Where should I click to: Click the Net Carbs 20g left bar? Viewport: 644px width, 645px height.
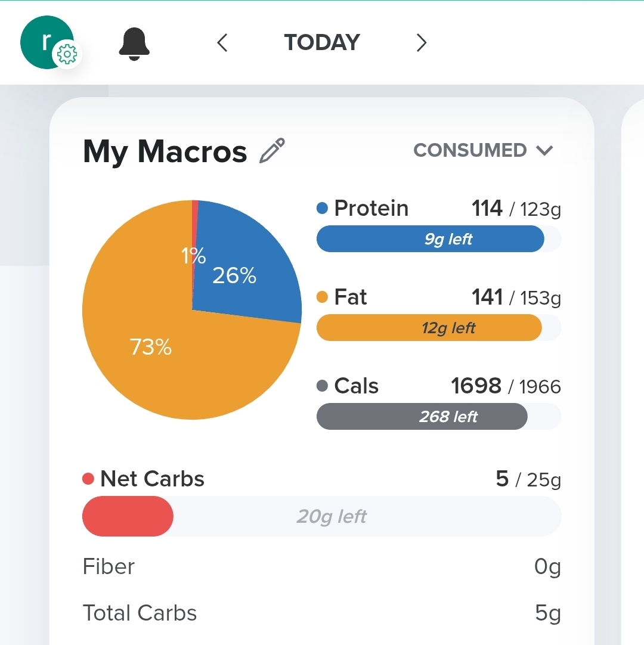(x=321, y=516)
